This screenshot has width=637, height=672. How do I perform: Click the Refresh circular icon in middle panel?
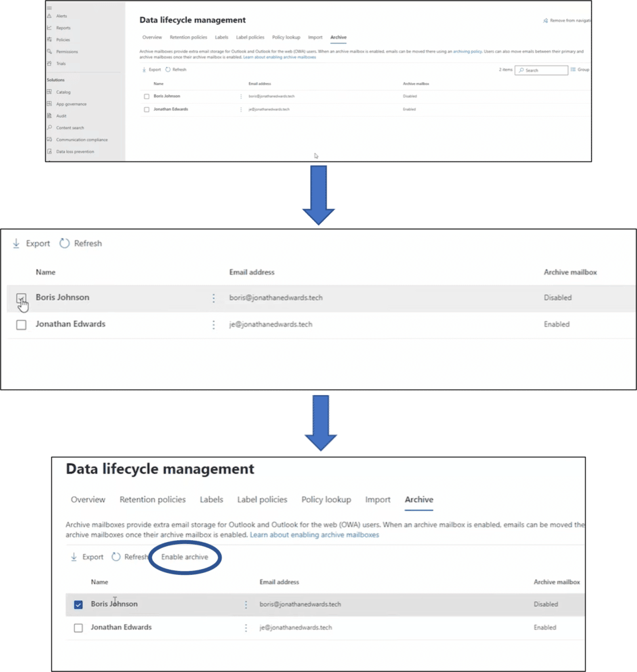tap(64, 243)
